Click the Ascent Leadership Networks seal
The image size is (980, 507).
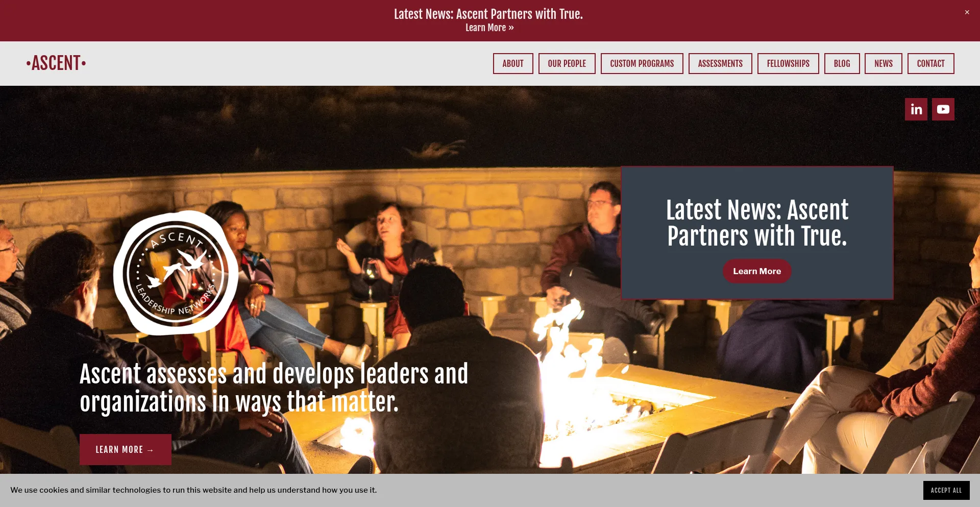click(x=176, y=273)
